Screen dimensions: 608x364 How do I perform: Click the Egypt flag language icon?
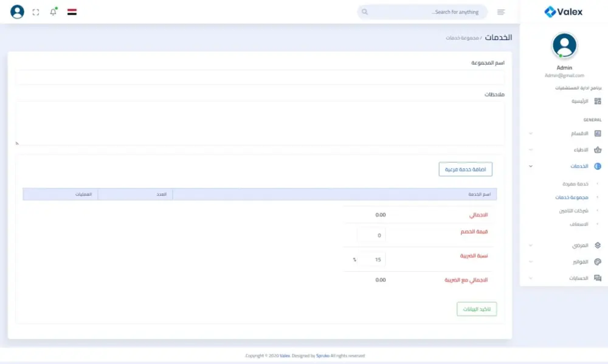click(x=71, y=12)
